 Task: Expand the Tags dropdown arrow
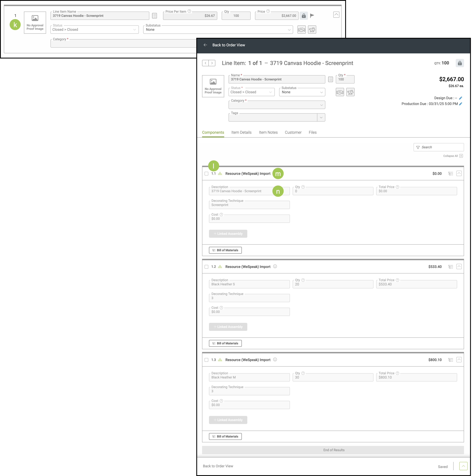point(321,118)
